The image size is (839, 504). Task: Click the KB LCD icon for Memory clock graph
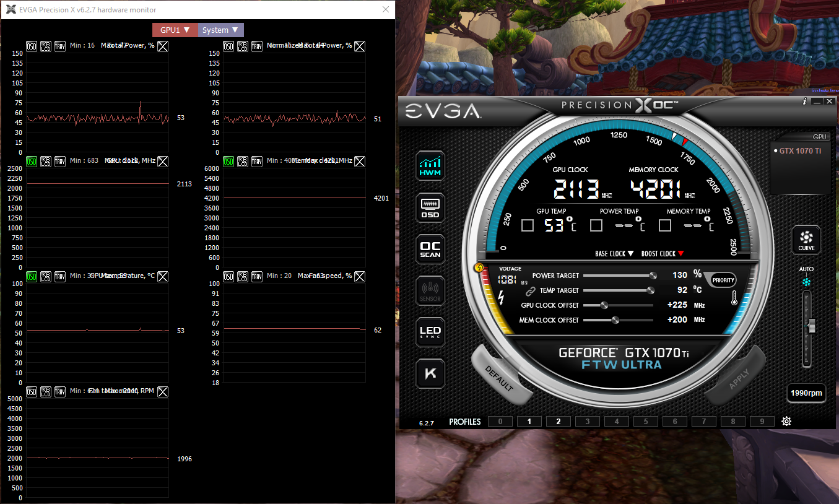(243, 161)
